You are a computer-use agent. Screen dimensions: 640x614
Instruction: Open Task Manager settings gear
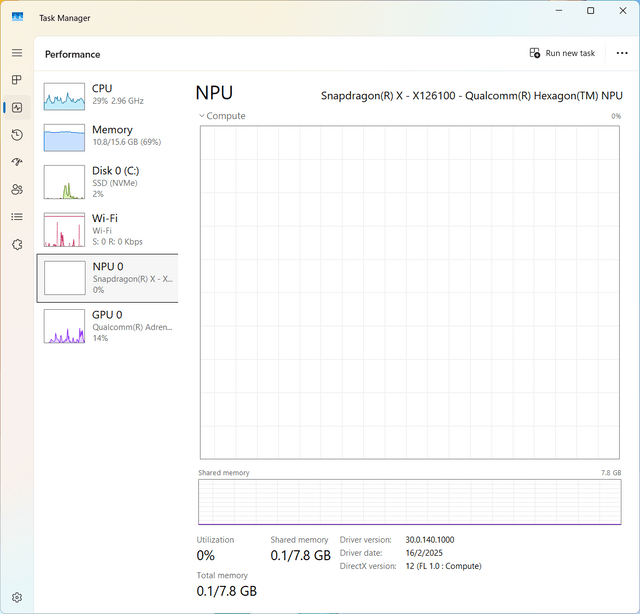(17, 598)
